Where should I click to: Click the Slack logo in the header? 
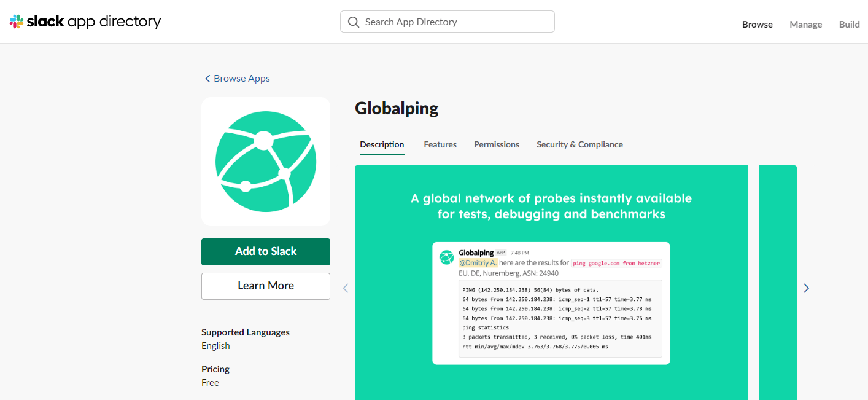click(85, 22)
